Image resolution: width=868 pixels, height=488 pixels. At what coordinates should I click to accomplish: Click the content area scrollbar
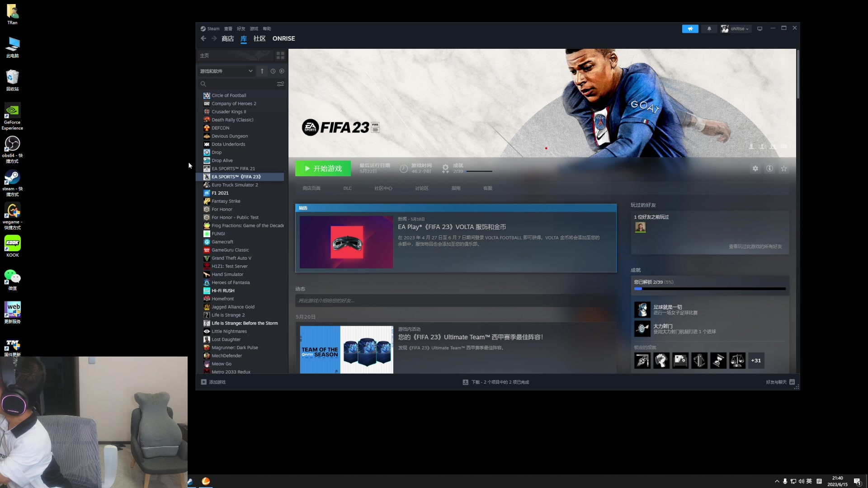pos(798,75)
